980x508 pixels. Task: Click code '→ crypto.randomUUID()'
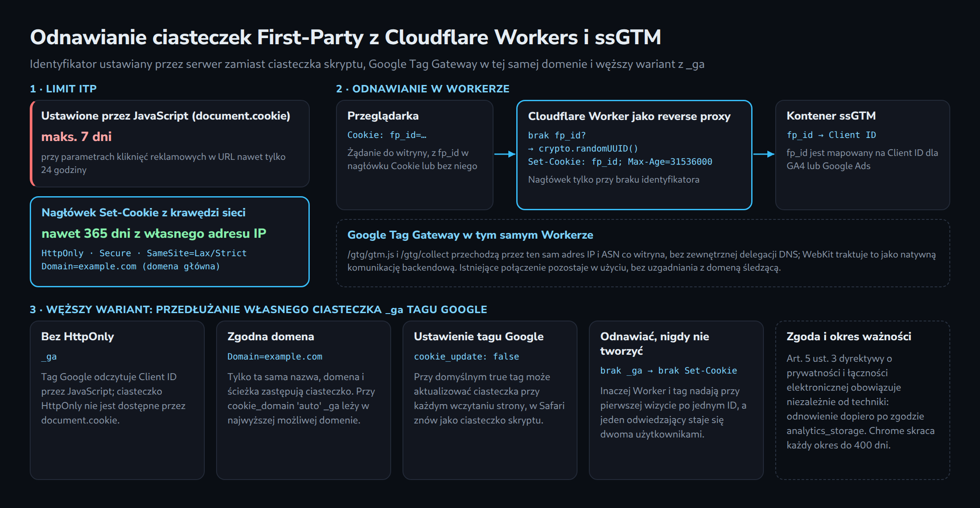tap(583, 148)
